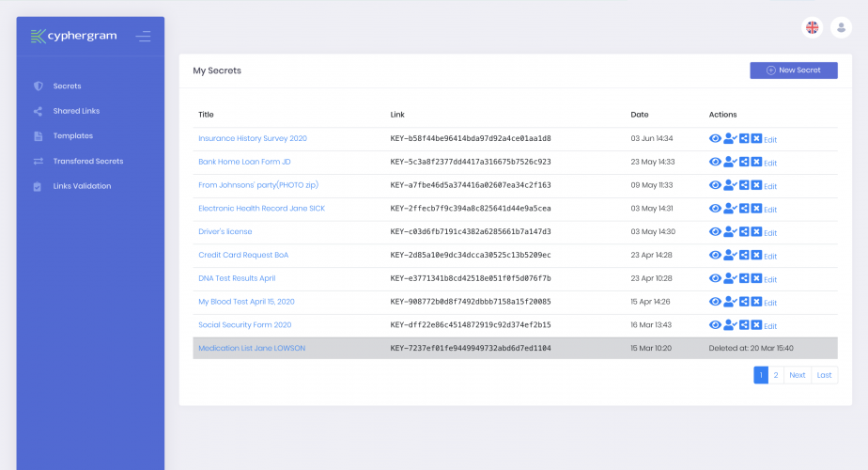868x470 pixels.
Task: Select link KEY-7237ef01fe9449949732abd6d7ed1104
Action: tap(471, 348)
